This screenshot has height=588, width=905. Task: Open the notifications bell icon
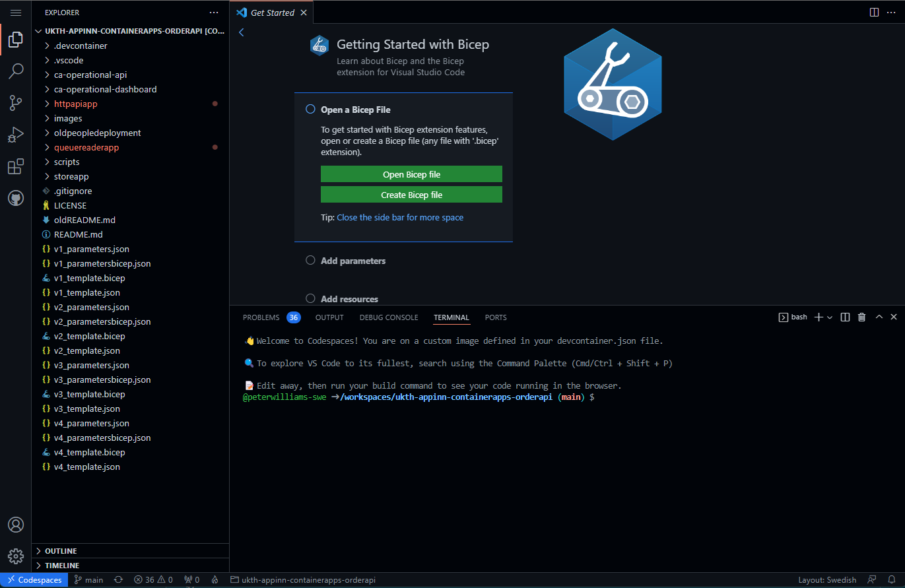click(892, 580)
